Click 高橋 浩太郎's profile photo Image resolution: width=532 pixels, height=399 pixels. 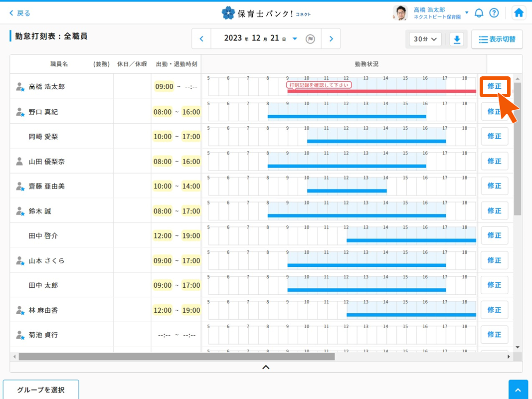pos(399,12)
